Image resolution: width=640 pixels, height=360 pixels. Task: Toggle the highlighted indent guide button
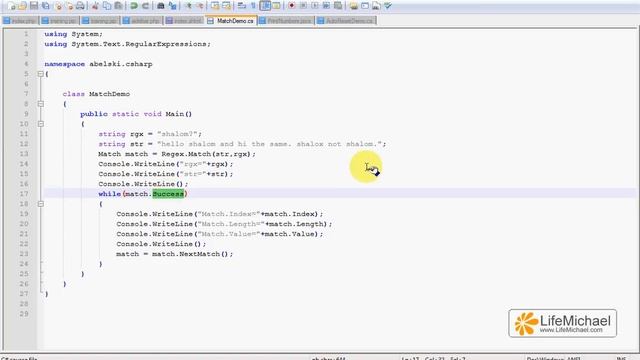pos(265,6)
